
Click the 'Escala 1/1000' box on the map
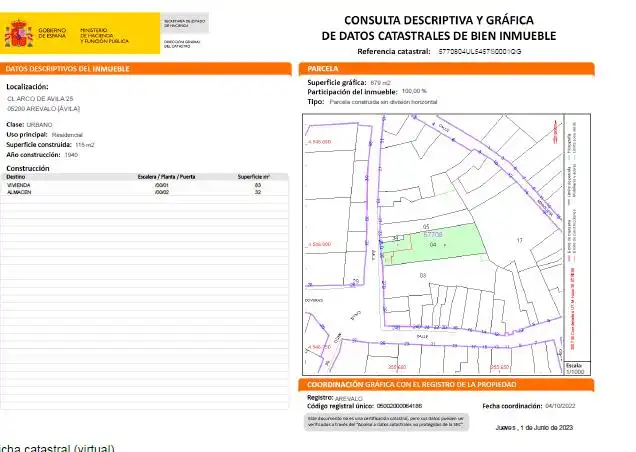pyautogui.click(x=576, y=368)
